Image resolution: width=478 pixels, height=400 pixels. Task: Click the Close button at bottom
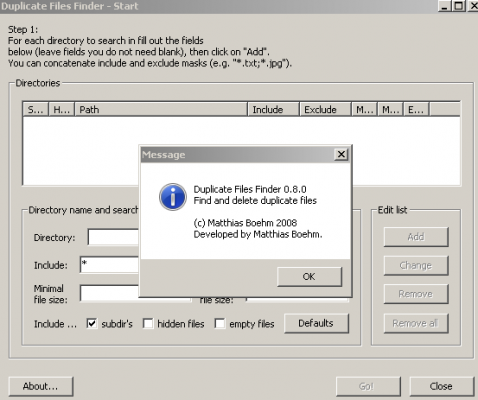coord(441,386)
